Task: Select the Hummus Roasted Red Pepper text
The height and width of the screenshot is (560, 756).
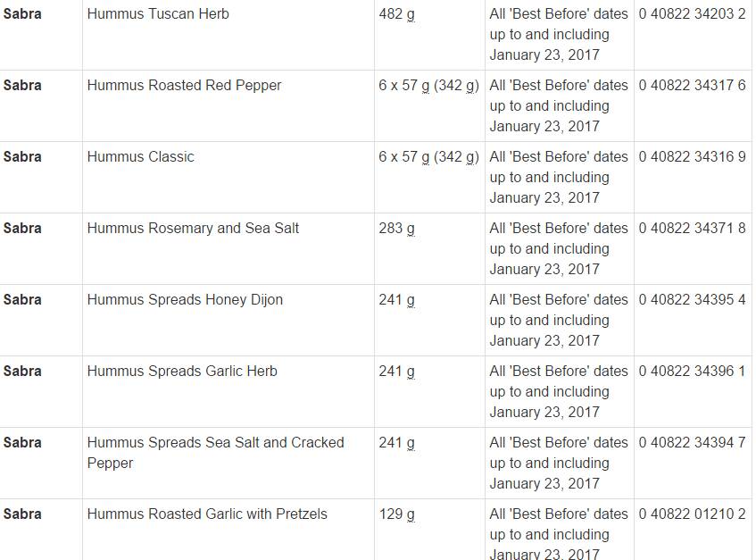Action: click(x=184, y=86)
